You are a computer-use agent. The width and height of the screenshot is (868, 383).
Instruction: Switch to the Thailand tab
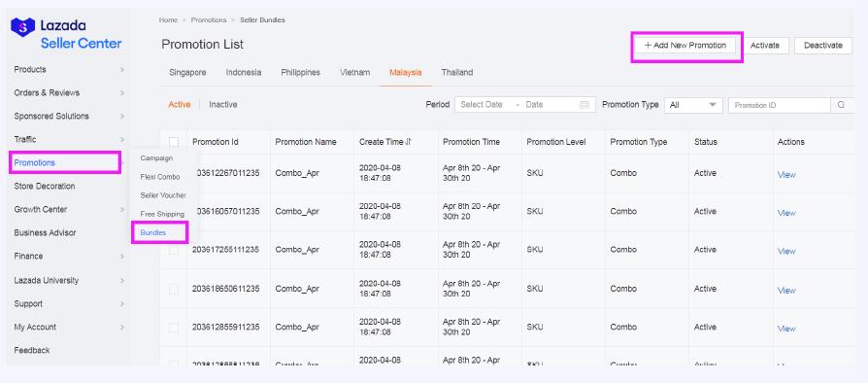click(x=457, y=73)
